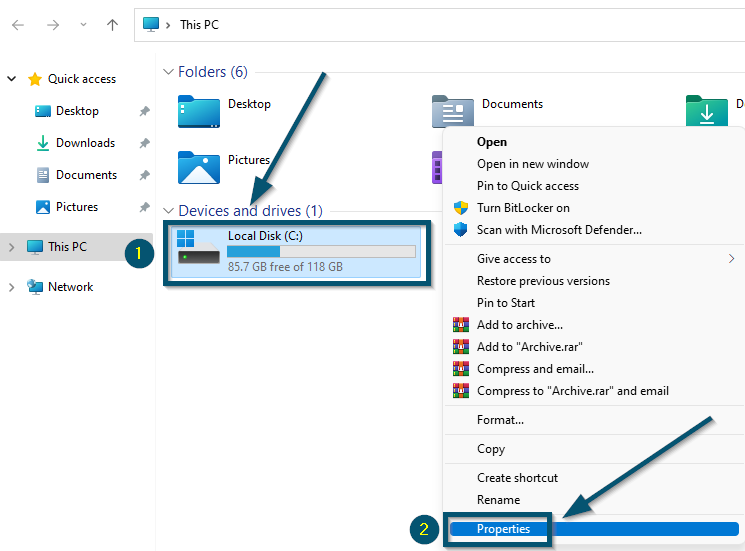This screenshot has height=551, width=745.
Task: Click This PC in the address path
Action: coord(199,25)
